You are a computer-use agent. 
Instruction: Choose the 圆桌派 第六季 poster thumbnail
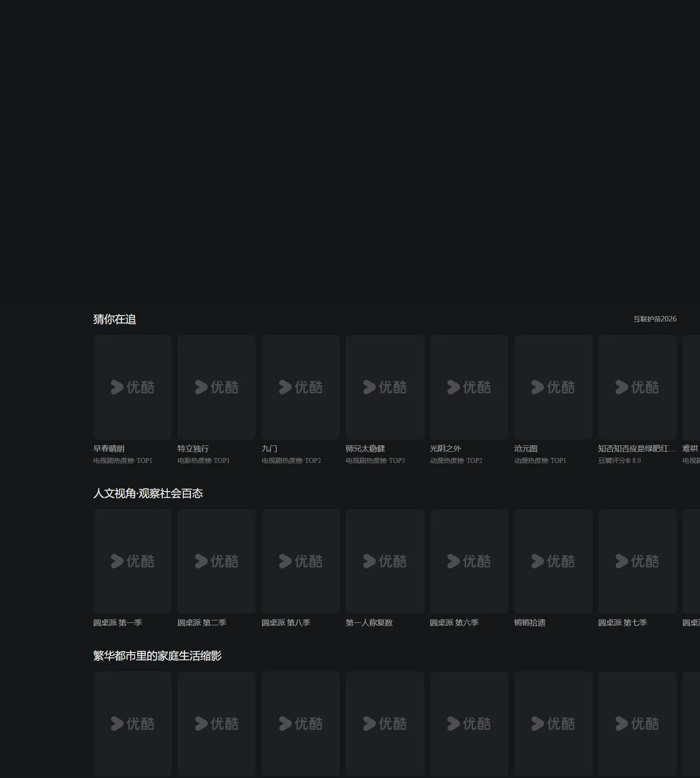[x=469, y=561]
